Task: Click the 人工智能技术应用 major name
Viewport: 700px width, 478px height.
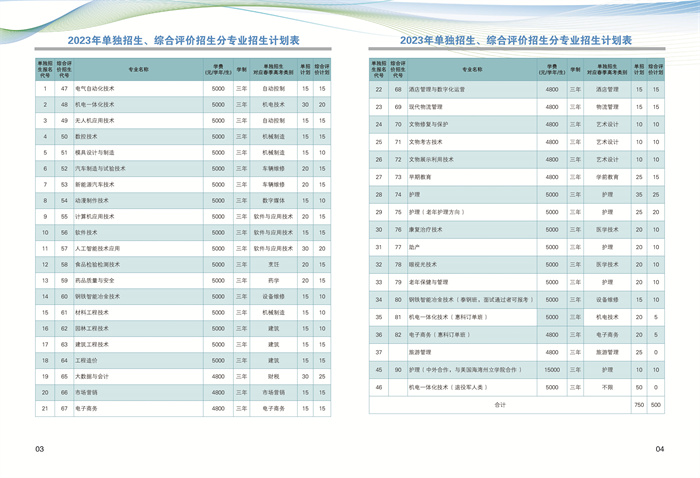Action: (x=97, y=248)
